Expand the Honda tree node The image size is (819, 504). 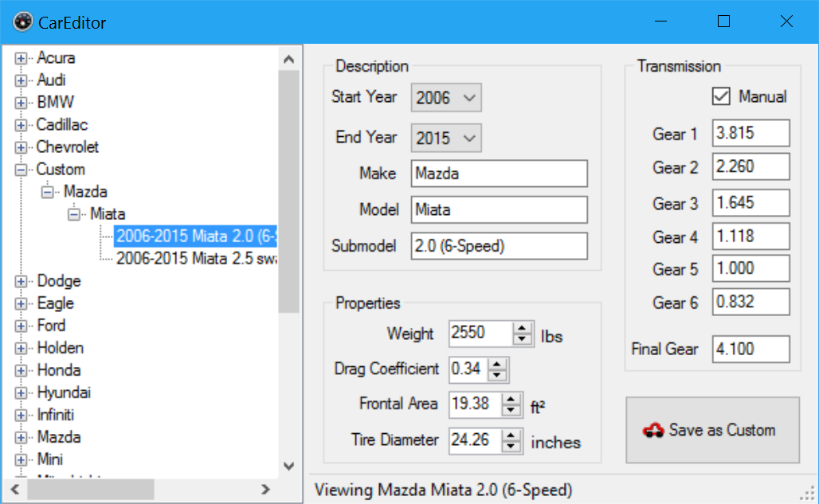21,371
